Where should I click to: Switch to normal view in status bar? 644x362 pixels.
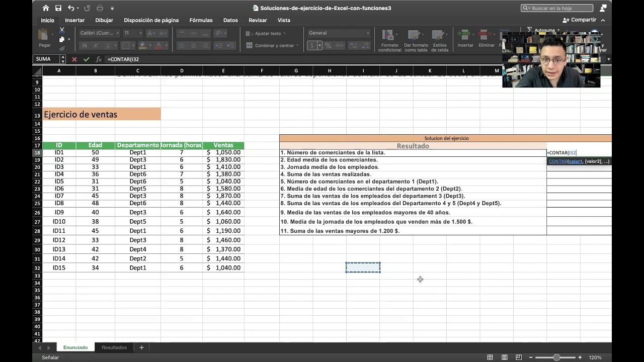tap(490, 357)
